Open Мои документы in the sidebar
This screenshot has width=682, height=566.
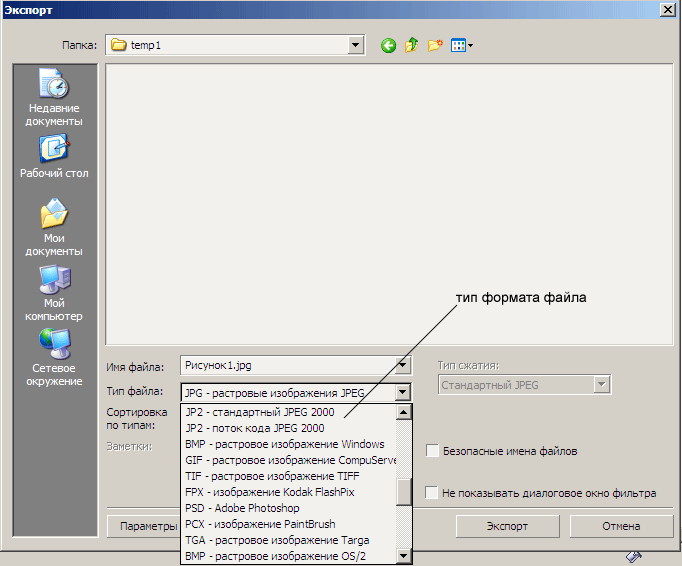coord(54,227)
